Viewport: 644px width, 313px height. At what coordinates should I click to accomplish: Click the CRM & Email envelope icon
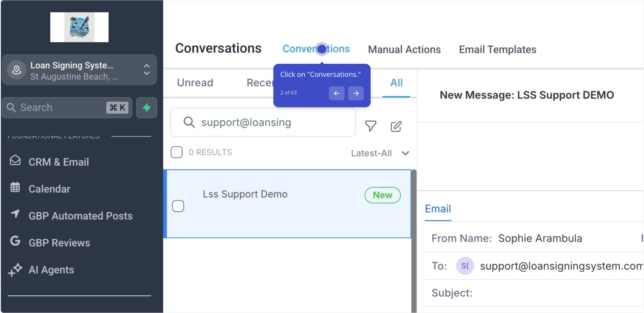[x=15, y=160]
